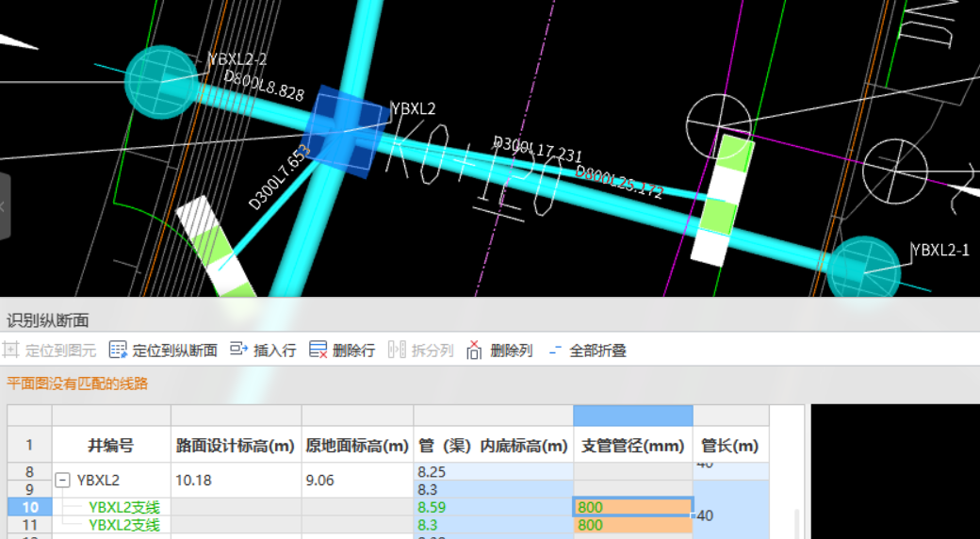Viewport: 980px width, 539px height.
Task: Click the 识别纵断面 panel title
Action: [x=47, y=320]
